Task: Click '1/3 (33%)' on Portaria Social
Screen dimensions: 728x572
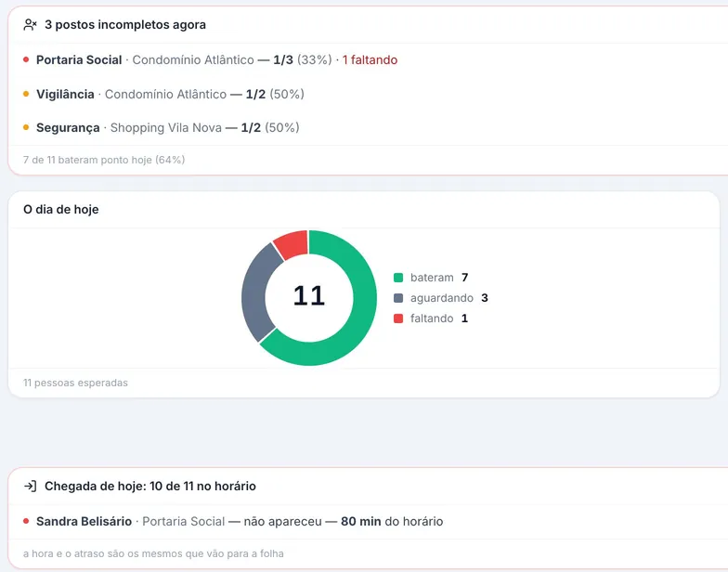Action: coord(303,59)
